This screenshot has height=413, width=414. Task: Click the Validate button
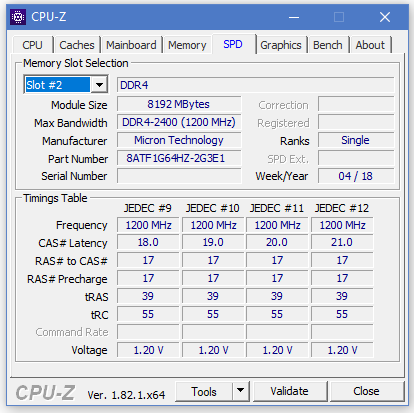289,391
